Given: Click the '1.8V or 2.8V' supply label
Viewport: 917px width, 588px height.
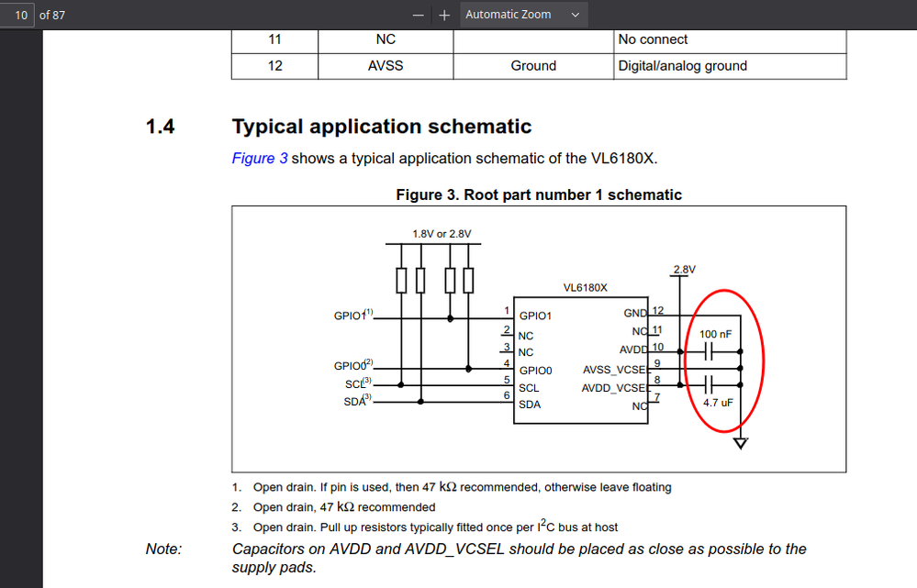Looking at the screenshot, I should point(442,234).
